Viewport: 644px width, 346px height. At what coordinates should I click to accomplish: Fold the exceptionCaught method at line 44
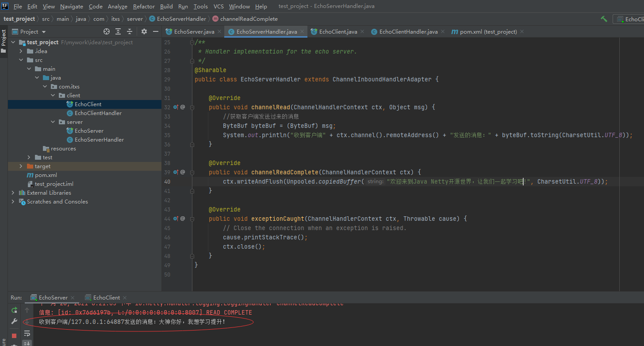point(192,219)
